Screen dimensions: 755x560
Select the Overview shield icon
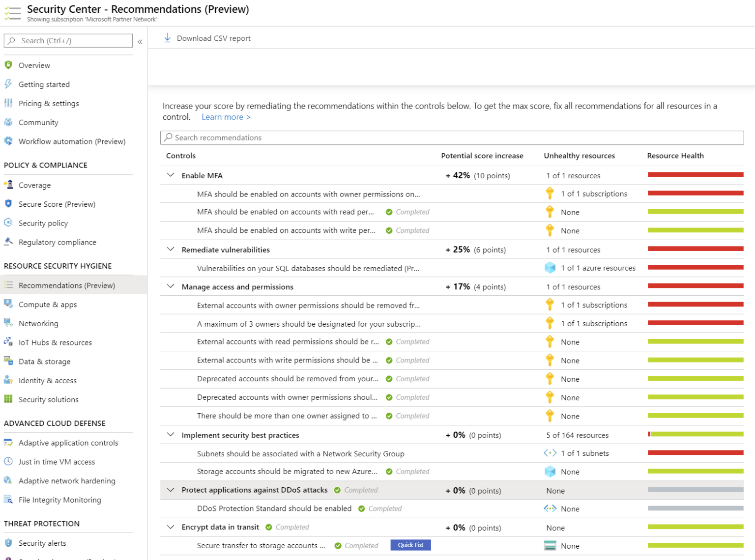click(x=8, y=65)
